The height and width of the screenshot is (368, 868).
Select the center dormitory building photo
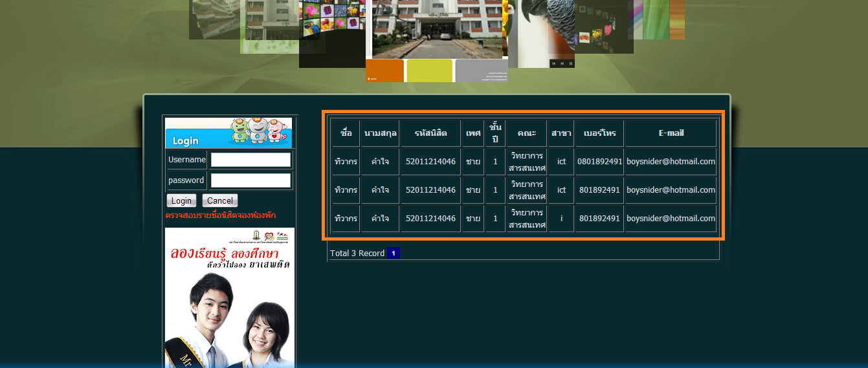[x=438, y=29]
